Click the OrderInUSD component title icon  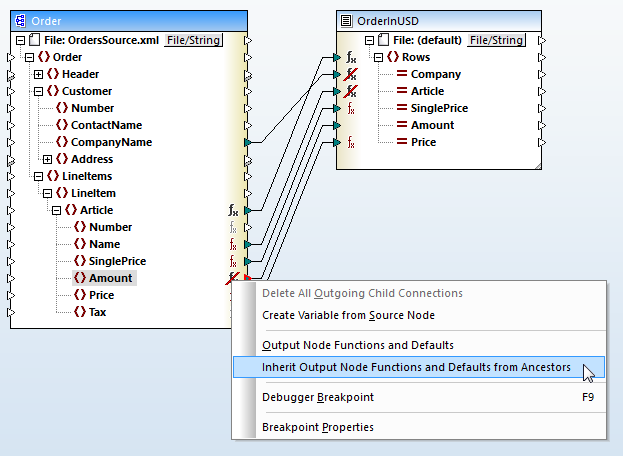click(x=348, y=20)
